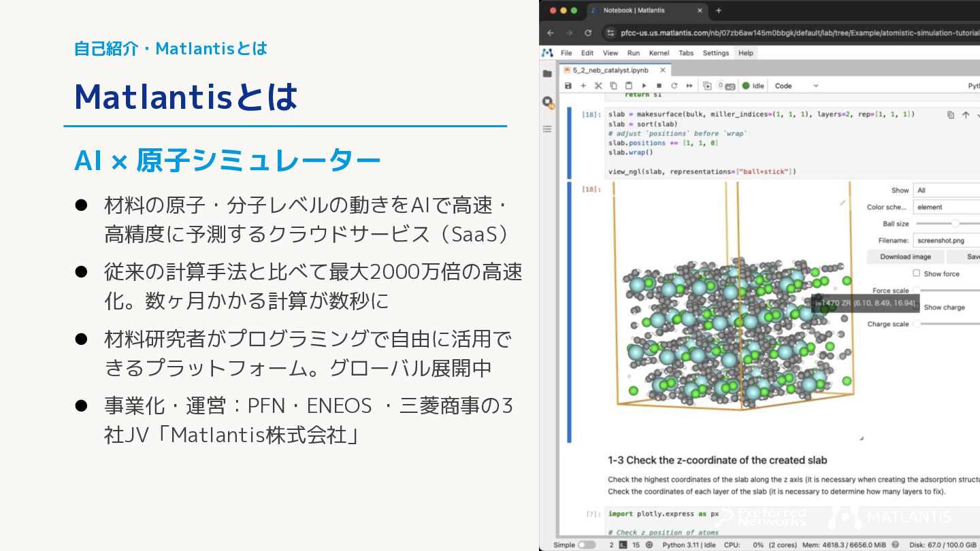Screen dimensions: 980x551
Task: Adjust the Charge scale slider
Action: click(x=948, y=324)
